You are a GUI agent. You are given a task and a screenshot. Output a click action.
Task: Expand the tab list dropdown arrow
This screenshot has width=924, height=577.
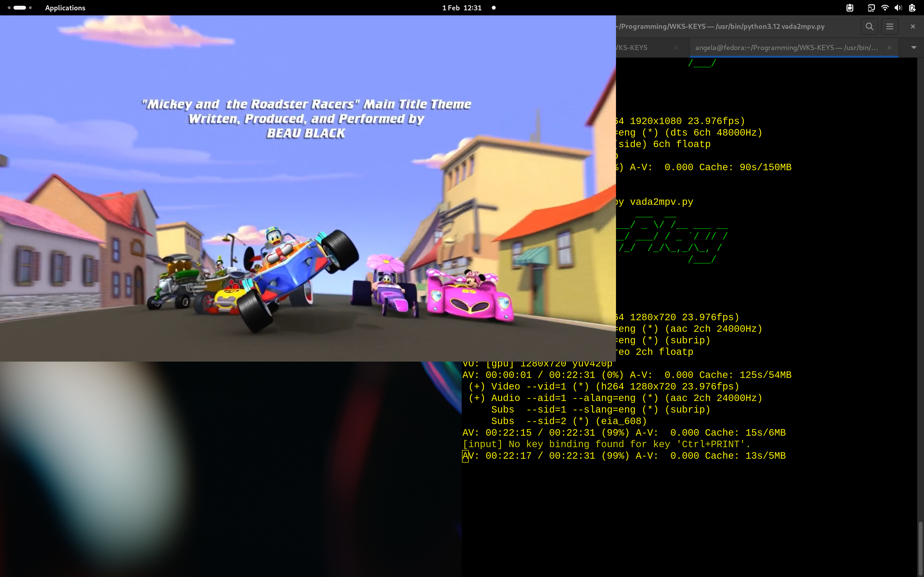pos(914,48)
